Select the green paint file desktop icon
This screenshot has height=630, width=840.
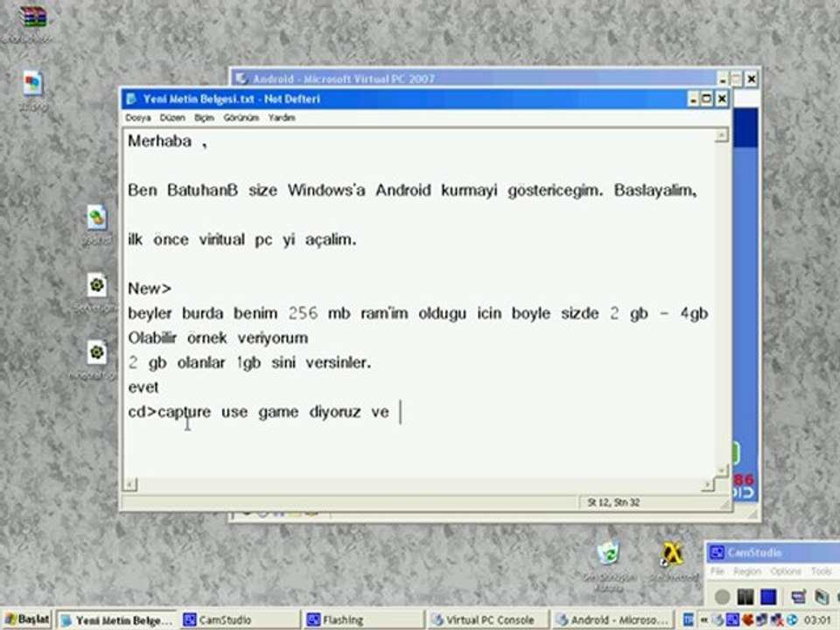tap(97, 218)
